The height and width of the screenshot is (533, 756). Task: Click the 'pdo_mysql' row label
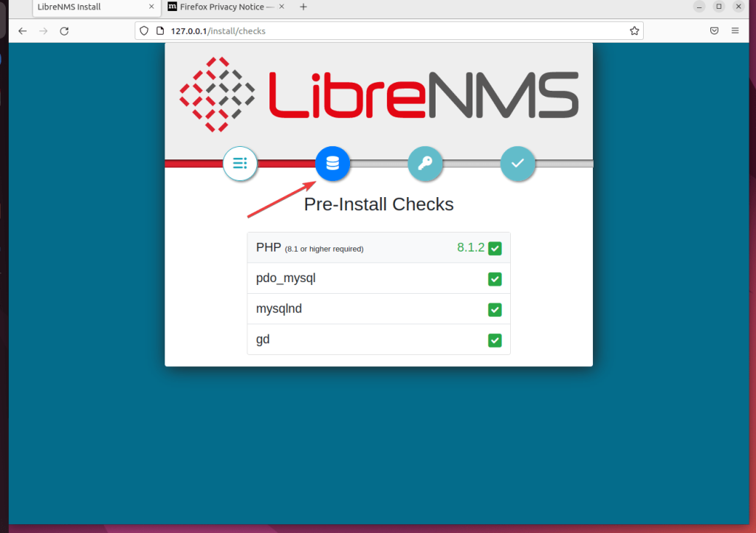pos(286,278)
